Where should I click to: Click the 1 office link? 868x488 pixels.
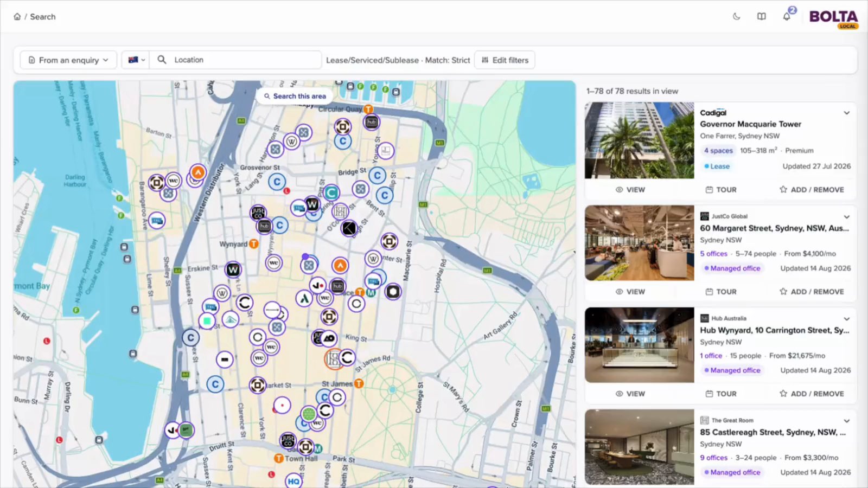pos(711,356)
